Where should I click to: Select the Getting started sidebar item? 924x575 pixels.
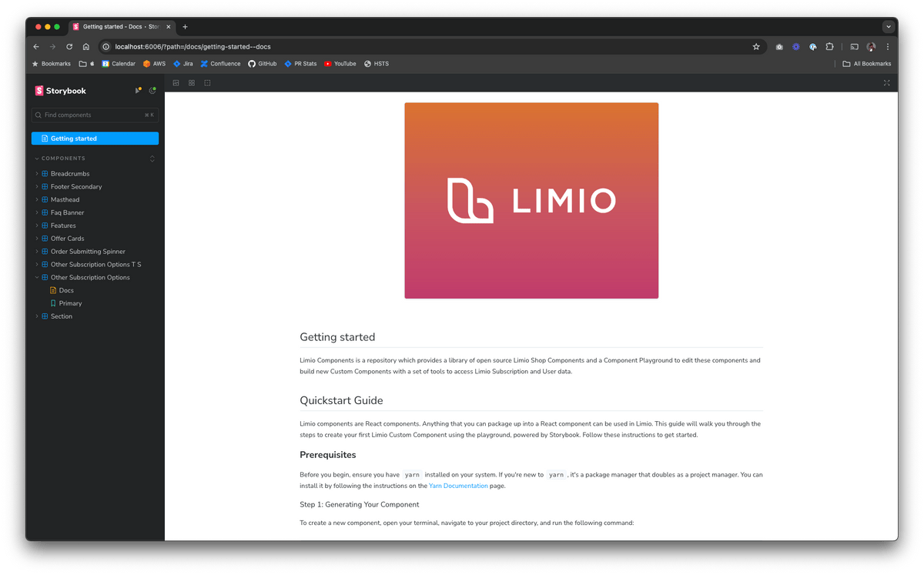point(95,139)
